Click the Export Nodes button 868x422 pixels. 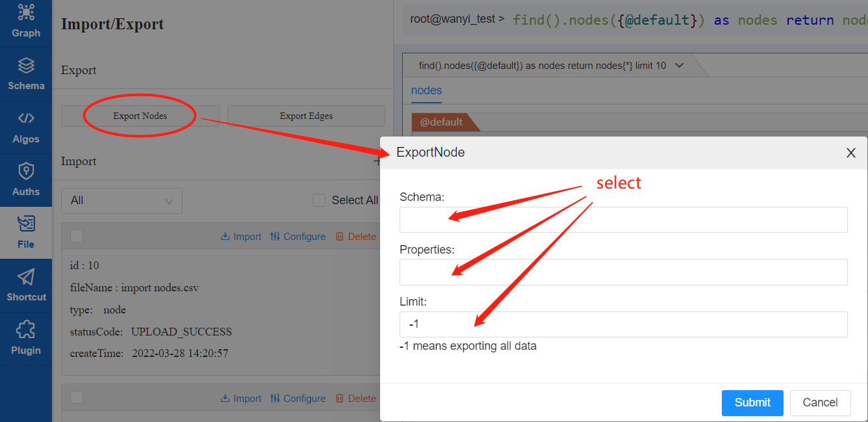click(140, 116)
